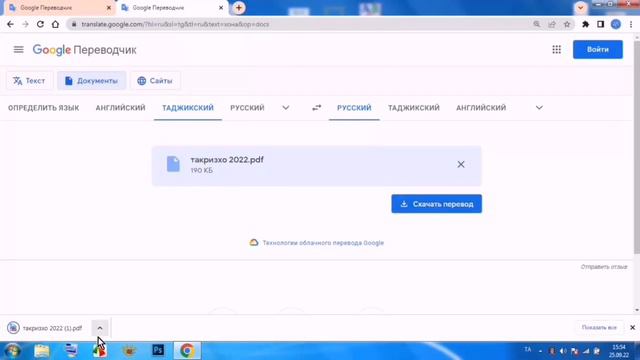Bookmark this page with star icon
Viewport: 640px width, 360px height.
pos(567,24)
